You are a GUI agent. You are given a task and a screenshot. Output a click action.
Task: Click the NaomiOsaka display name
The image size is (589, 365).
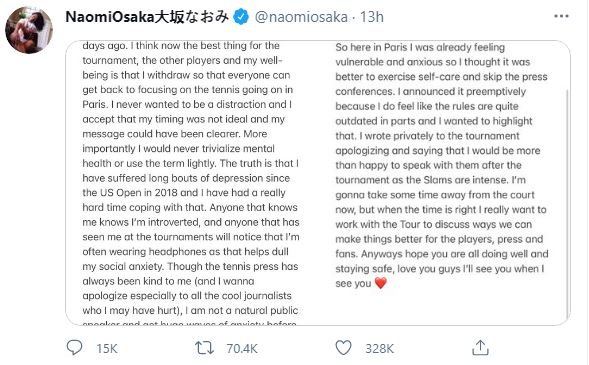coord(110,17)
